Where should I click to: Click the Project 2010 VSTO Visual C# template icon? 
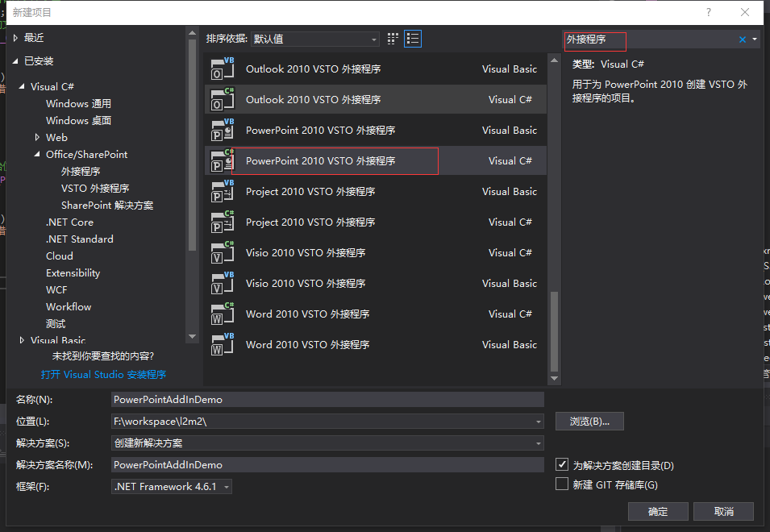point(223,222)
